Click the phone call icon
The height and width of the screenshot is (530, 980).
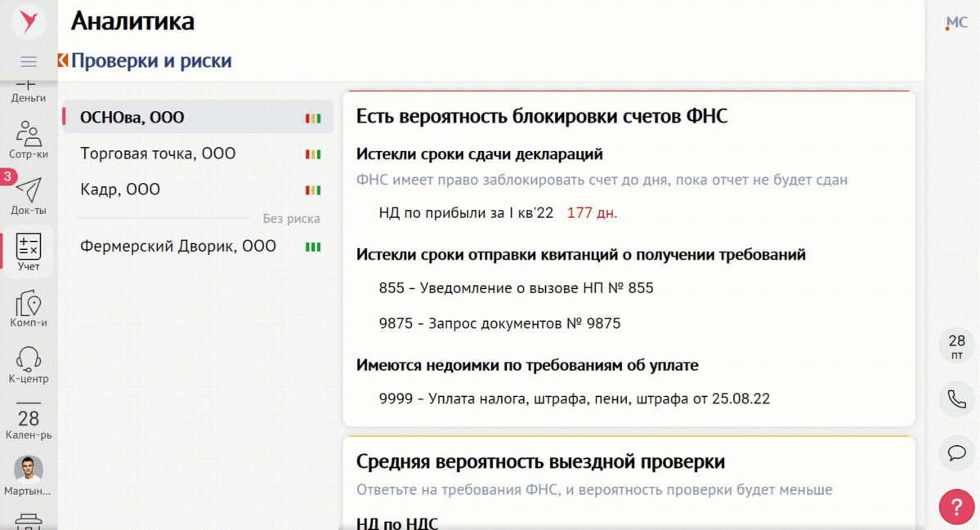coord(956,399)
